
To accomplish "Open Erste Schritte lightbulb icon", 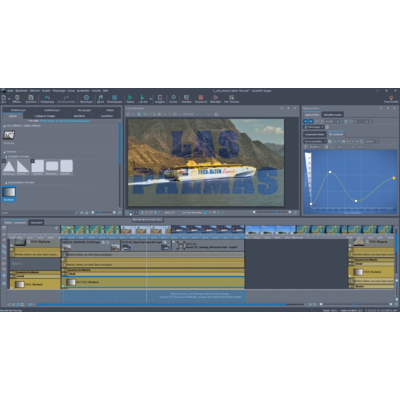I will tap(391, 99).
